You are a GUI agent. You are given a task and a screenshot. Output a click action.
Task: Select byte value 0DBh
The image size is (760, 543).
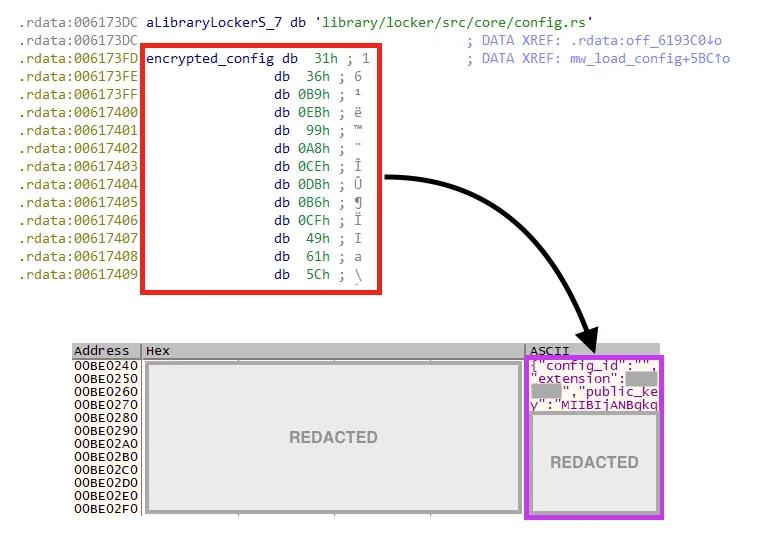314,185
